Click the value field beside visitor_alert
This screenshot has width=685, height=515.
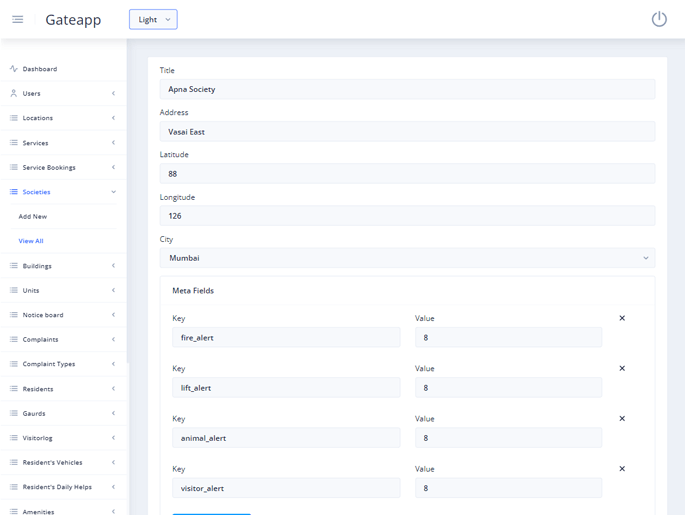click(509, 488)
